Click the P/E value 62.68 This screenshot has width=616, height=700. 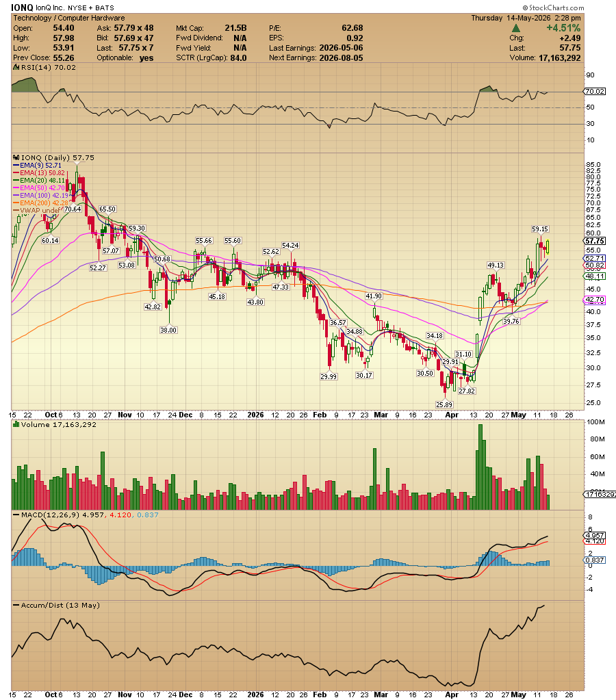pos(352,28)
